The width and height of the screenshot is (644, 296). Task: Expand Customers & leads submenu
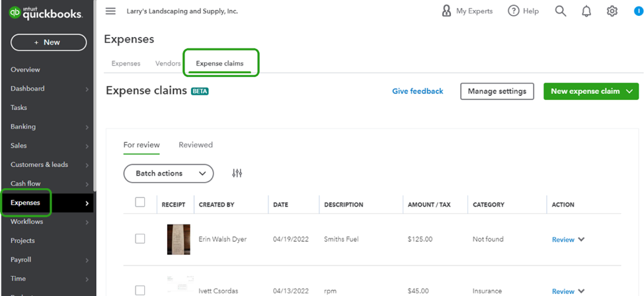tap(87, 165)
